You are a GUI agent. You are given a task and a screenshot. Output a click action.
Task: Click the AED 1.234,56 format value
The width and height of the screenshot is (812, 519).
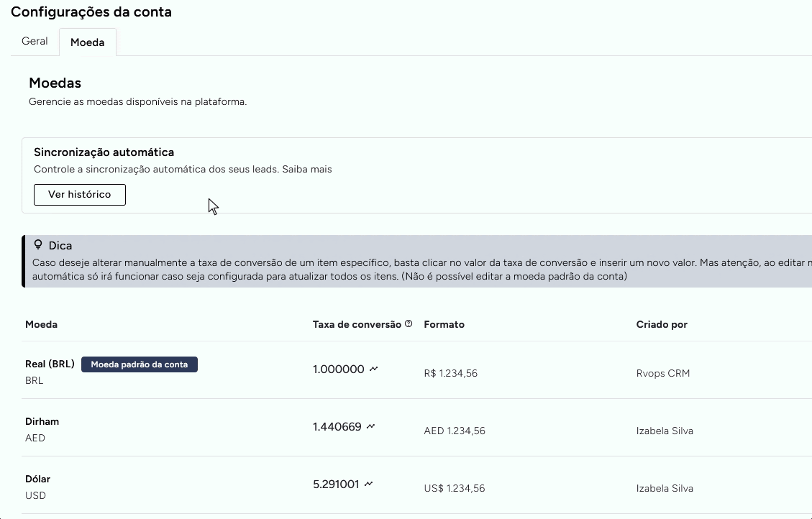[454, 431]
